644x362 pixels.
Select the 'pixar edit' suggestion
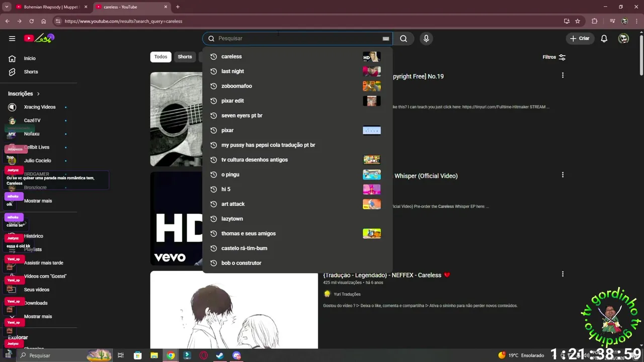297,101
